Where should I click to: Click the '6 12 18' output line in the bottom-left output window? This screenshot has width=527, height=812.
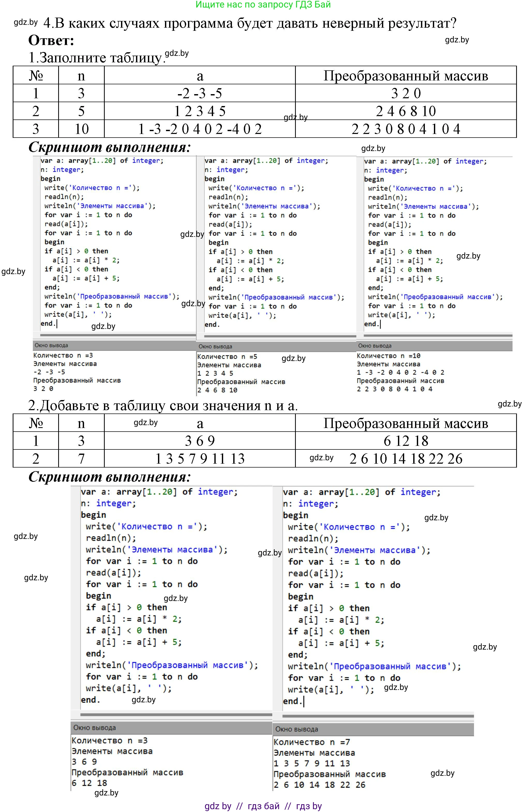(x=89, y=783)
